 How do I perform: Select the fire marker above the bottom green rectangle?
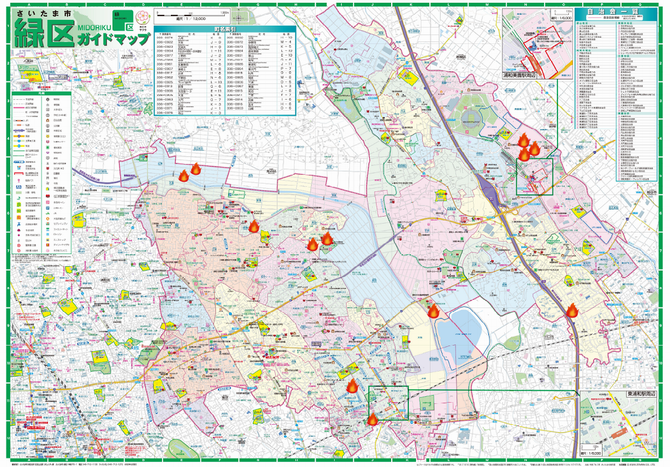[x=352, y=386]
